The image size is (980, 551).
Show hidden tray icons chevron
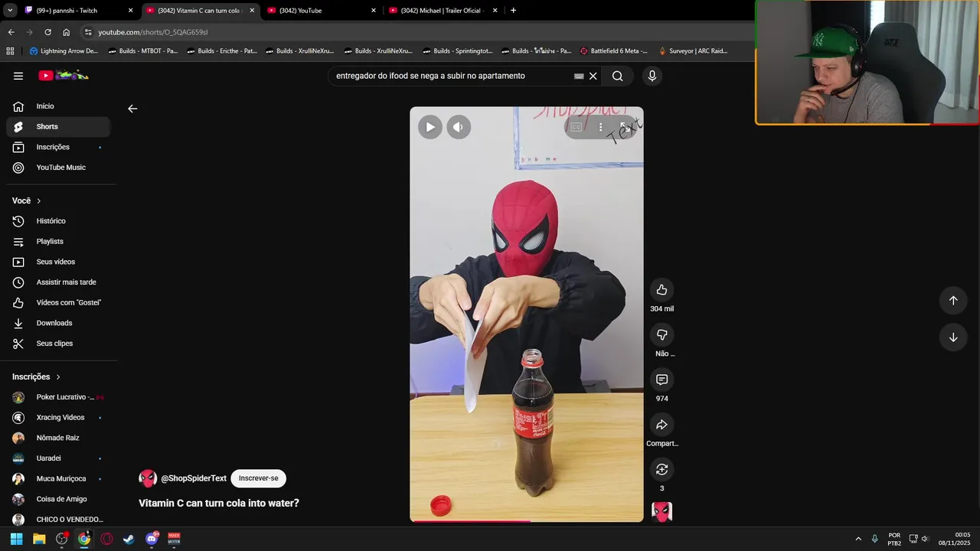click(858, 539)
